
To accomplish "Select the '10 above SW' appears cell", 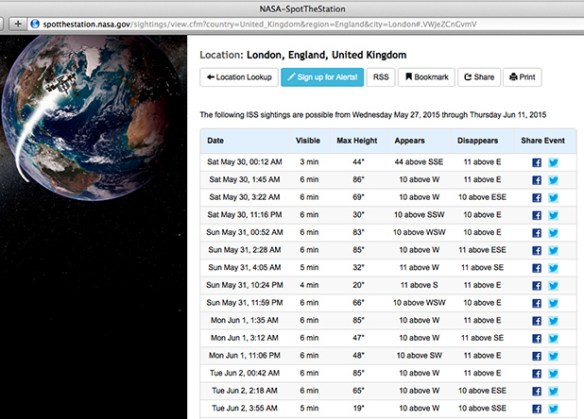I will click(x=419, y=356).
